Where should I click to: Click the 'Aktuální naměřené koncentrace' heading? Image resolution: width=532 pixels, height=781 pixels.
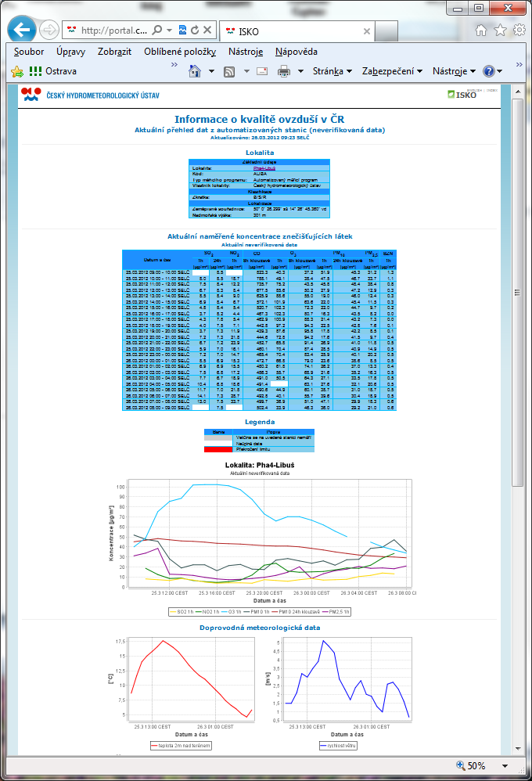pyautogui.click(x=260, y=236)
